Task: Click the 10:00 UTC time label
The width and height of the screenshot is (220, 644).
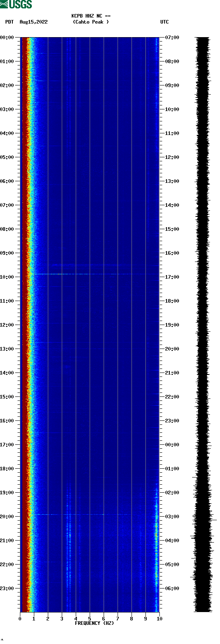Action: click(x=172, y=109)
